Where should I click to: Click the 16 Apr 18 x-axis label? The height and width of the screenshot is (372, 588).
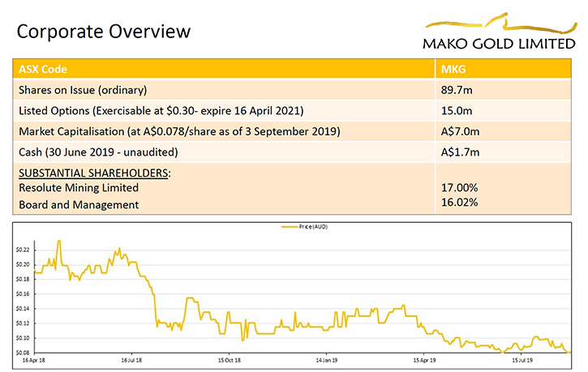(x=34, y=361)
